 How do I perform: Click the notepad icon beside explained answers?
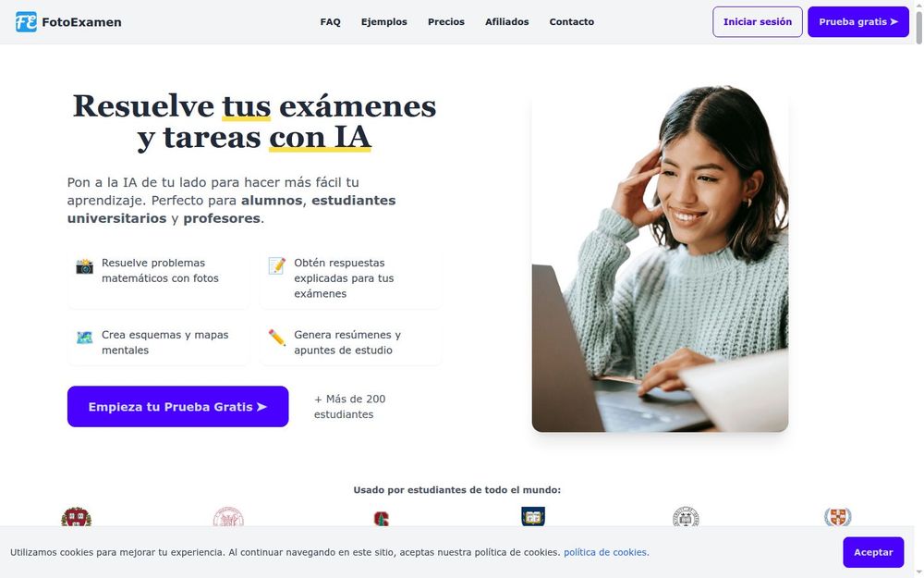(x=276, y=266)
